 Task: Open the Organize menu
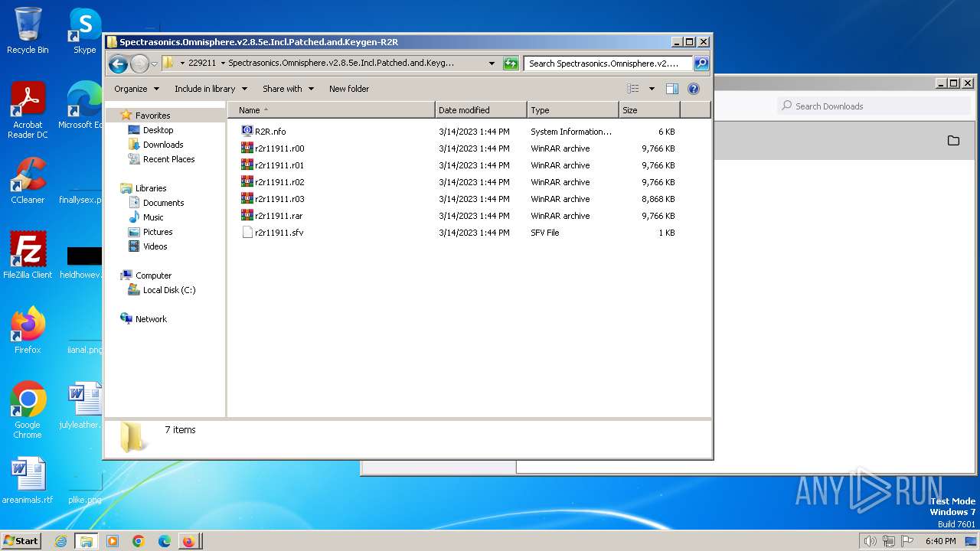(136, 89)
